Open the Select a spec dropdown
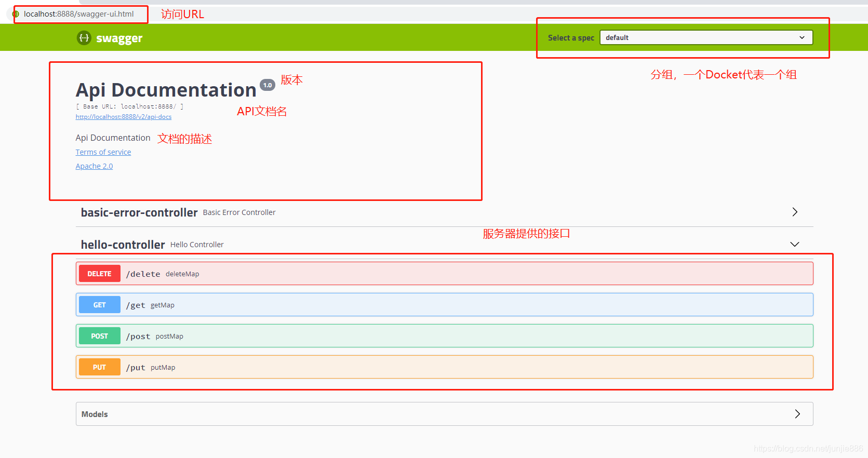Image resolution: width=868 pixels, height=458 pixels. pyautogui.click(x=706, y=37)
